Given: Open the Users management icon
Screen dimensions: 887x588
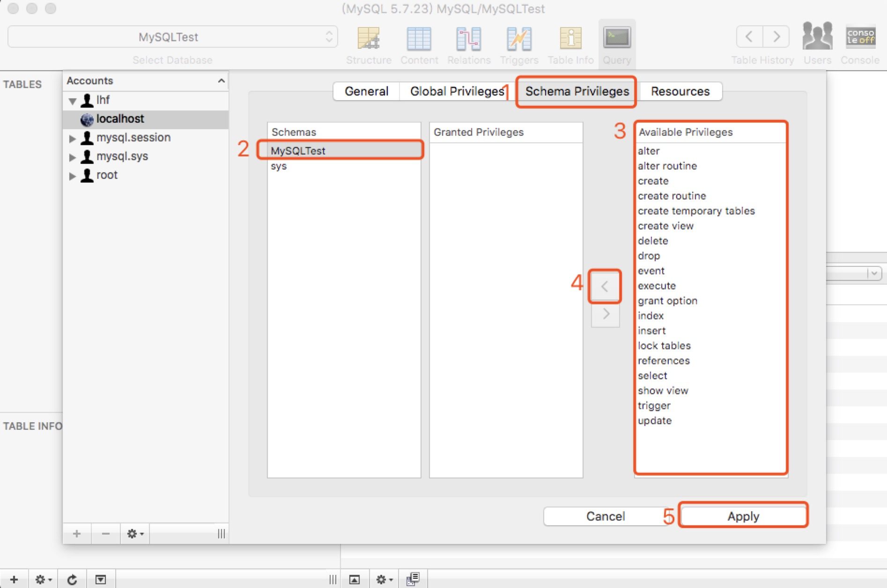Looking at the screenshot, I should pos(817,37).
